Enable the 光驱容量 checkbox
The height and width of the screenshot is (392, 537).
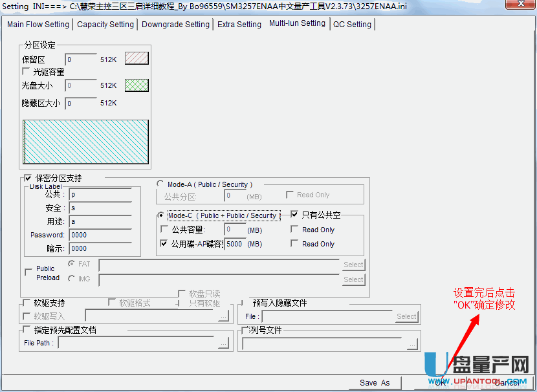pos(27,72)
